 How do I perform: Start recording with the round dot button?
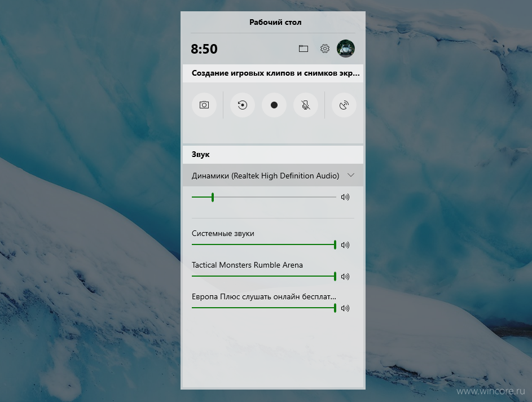pyautogui.click(x=274, y=105)
